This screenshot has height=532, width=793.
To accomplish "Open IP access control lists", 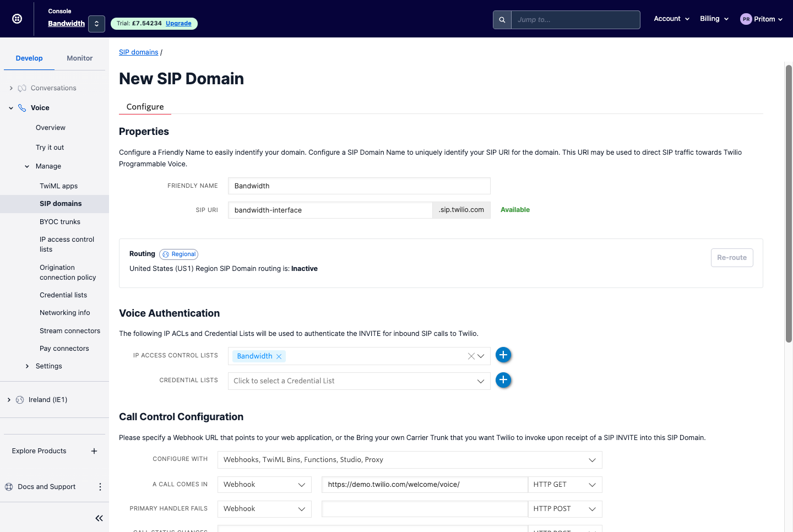I will [x=67, y=245].
